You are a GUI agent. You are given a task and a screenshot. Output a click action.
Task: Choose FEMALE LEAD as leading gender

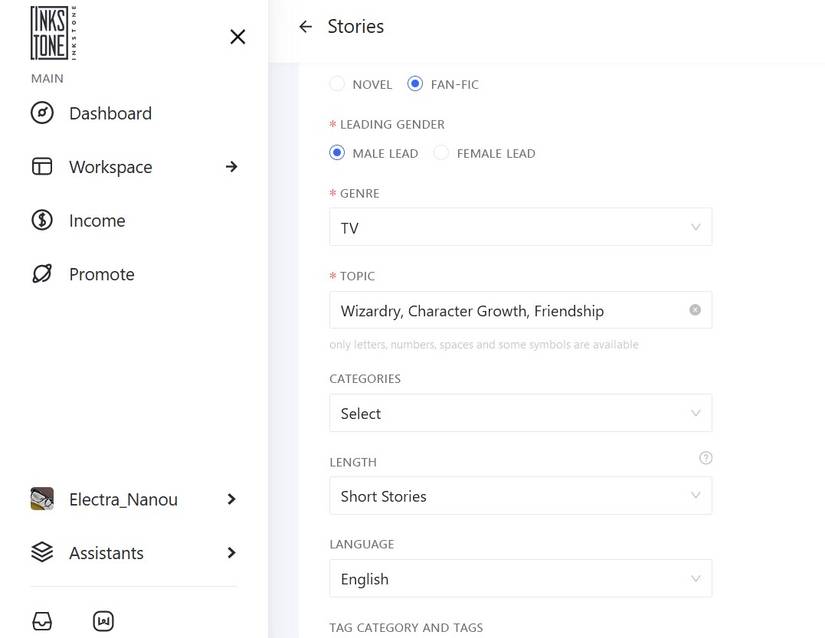[x=440, y=153]
